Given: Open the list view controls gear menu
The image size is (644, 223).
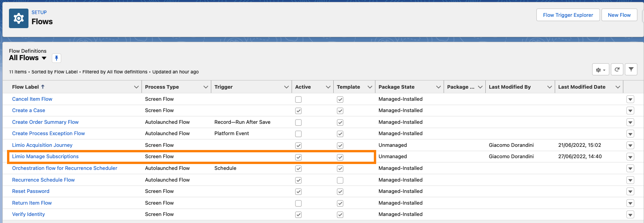Looking at the screenshot, I should click(600, 70).
